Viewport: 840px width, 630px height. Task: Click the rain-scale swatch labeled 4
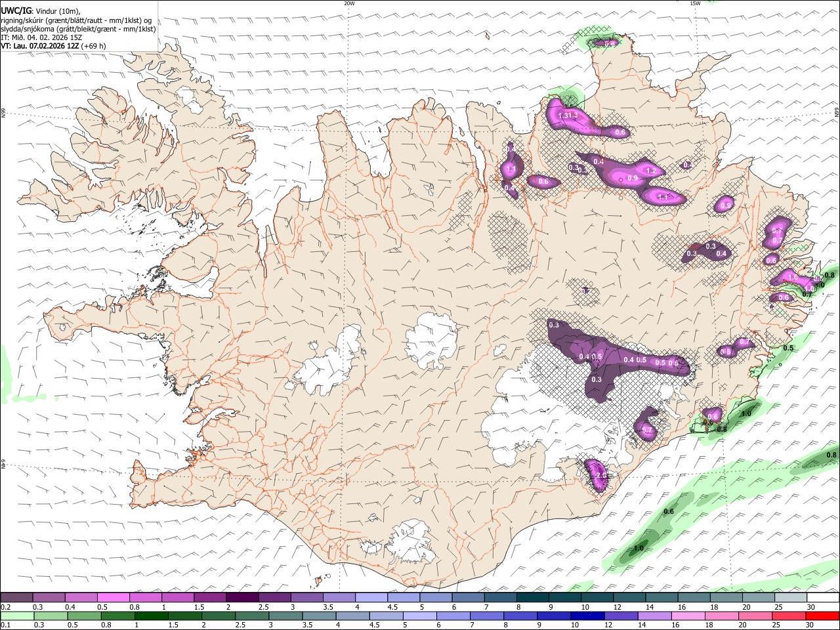click(352, 616)
